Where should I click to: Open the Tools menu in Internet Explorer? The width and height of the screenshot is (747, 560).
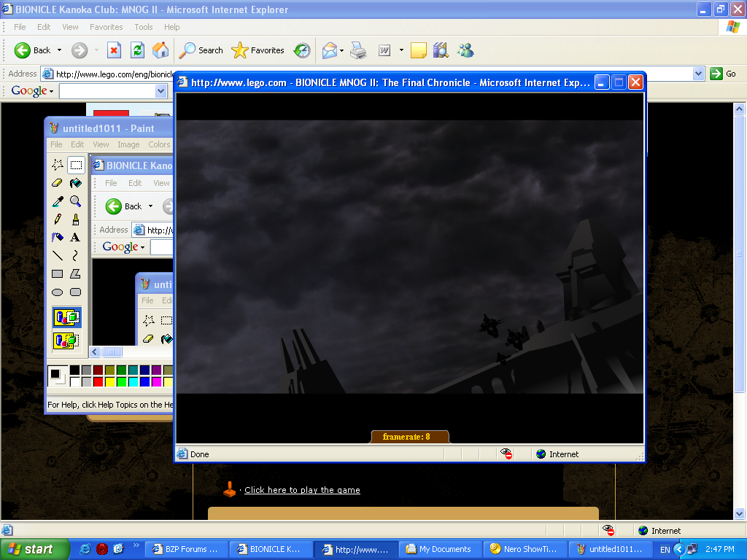[x=144, y=27]
